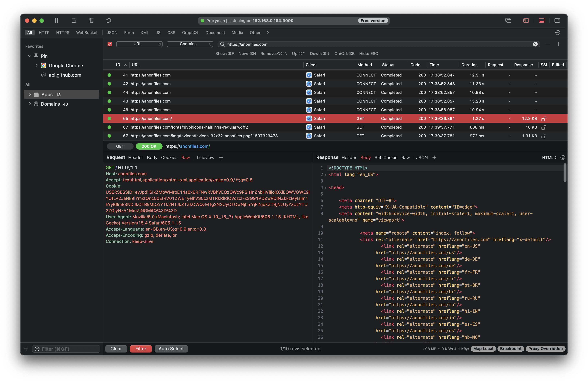Click the trash icon to clear sessions

(91, 20)
